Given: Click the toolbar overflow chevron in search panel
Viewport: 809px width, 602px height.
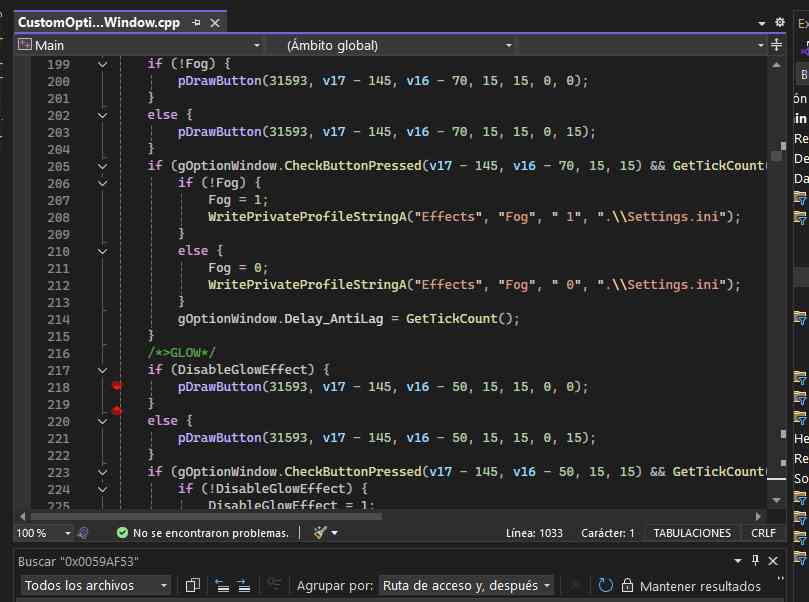Looking at the screenshot, I should tap(780, 579).
